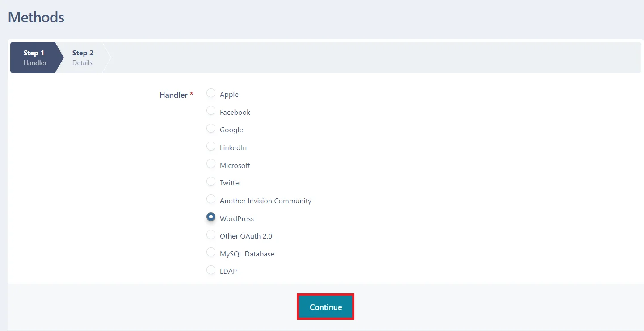Select the WordPress handler radio button

(211, 217)
